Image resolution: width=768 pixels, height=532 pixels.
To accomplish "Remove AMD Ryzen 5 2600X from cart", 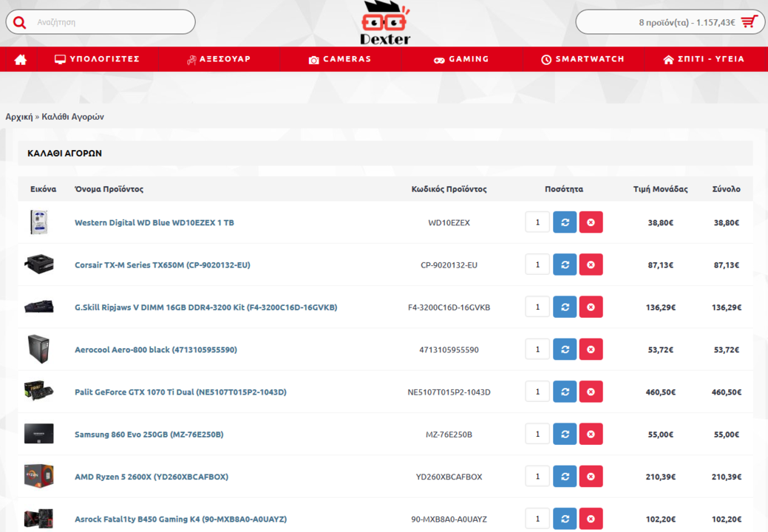I will pos(591,476).
